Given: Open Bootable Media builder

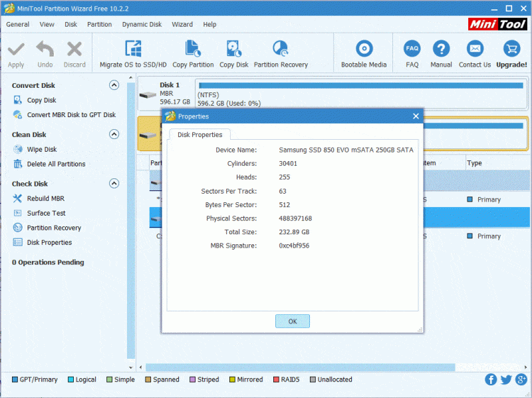Looking at the screenshot, I should (x=364, y=55).
